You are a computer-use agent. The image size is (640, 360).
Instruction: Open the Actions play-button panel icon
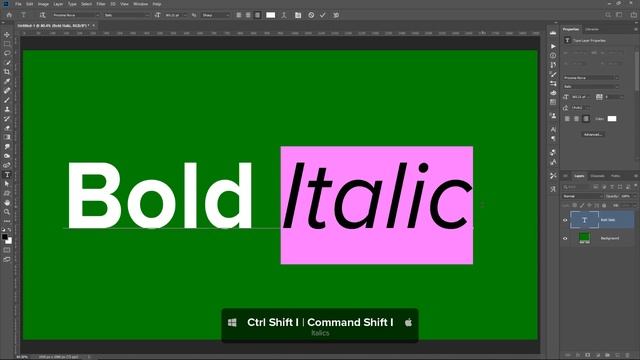pyautogui.click(x=553, y=46)
